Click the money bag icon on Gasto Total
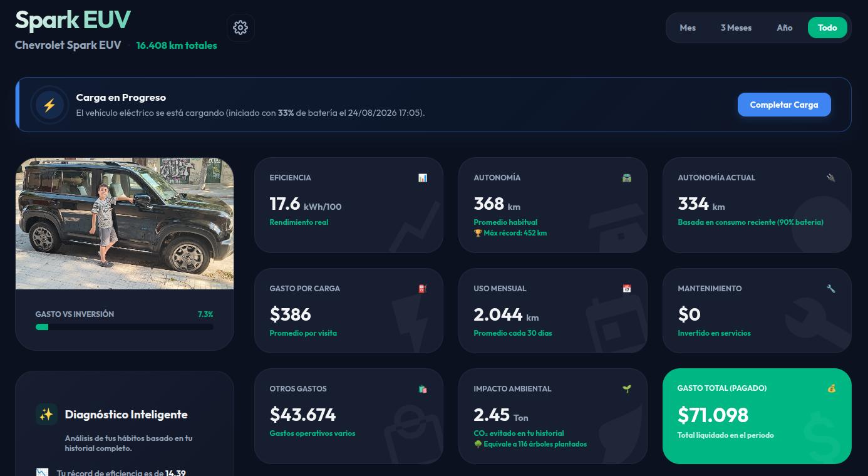This screenshot has height=476, width=868. pos(832,388)
